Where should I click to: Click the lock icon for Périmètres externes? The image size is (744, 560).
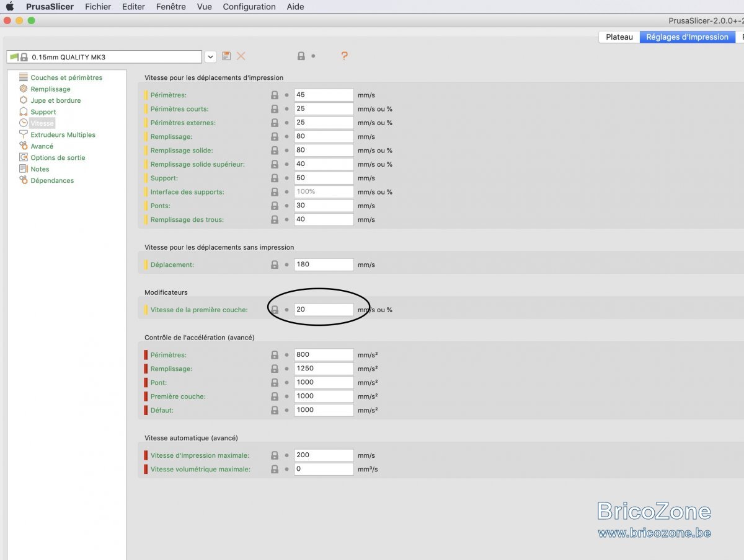tap(275, 123)
